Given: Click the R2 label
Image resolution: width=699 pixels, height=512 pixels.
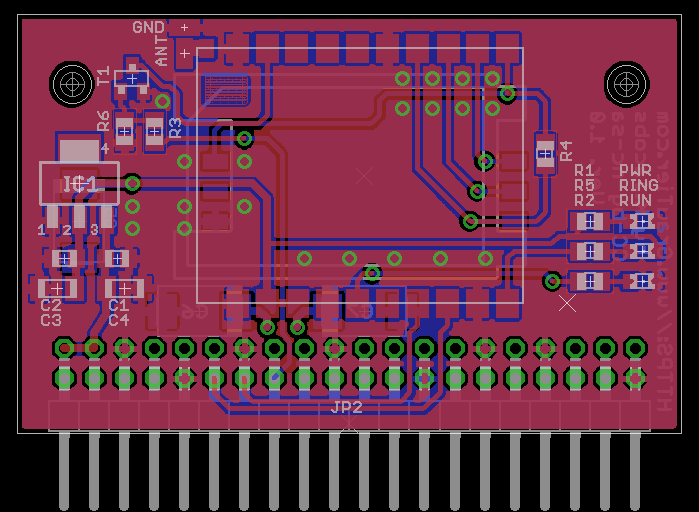Looking at the screenshot, I should pyautogui.click(x=584, y=201).
